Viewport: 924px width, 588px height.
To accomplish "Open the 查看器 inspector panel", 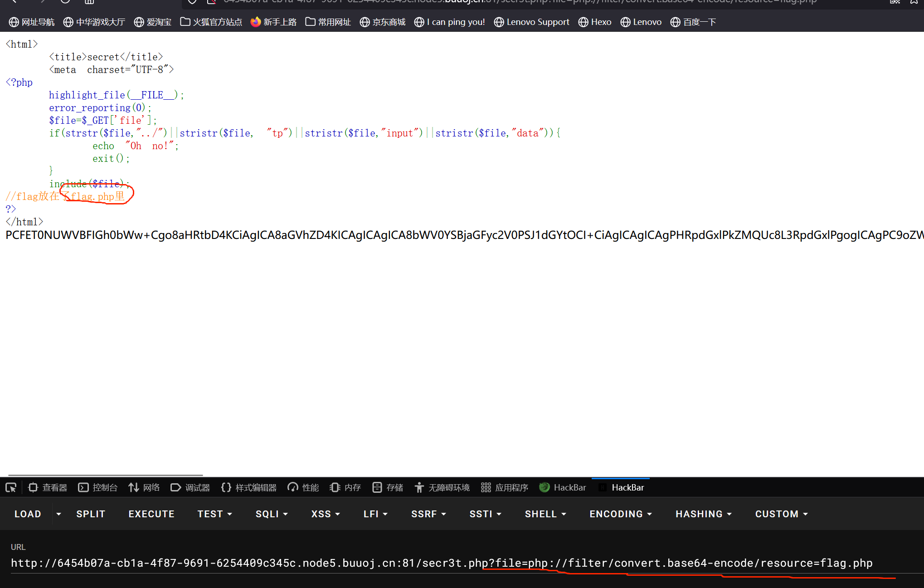I will pos(48,487).
